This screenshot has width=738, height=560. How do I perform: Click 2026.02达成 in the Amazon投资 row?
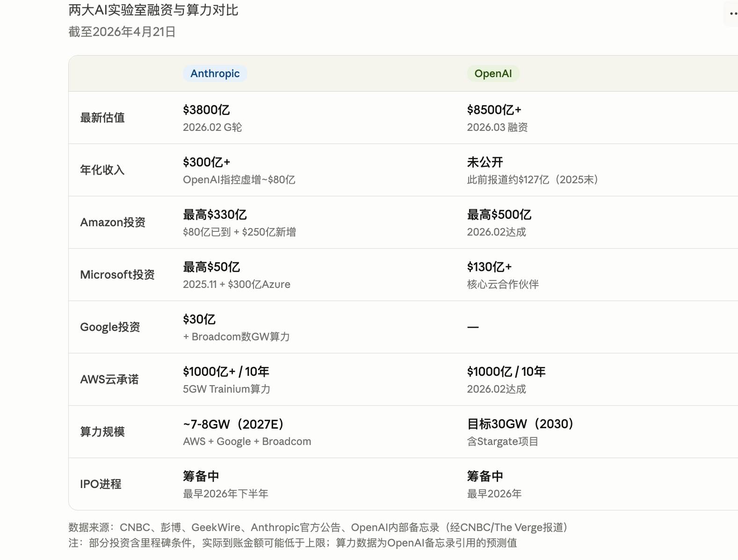click(x=496, y=232)
